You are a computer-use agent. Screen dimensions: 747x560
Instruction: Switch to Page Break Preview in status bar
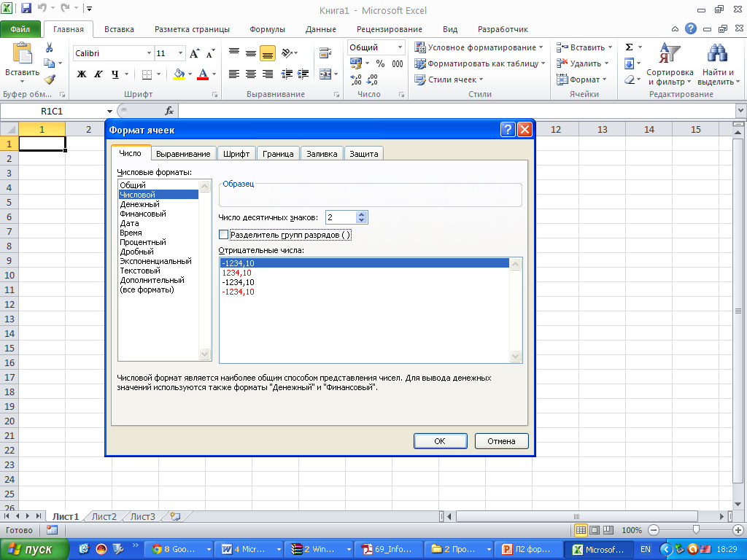(608, 530)
